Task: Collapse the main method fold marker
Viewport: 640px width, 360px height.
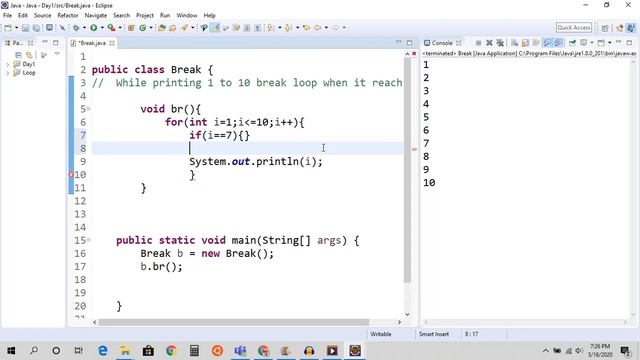Action: pos(88,240)
